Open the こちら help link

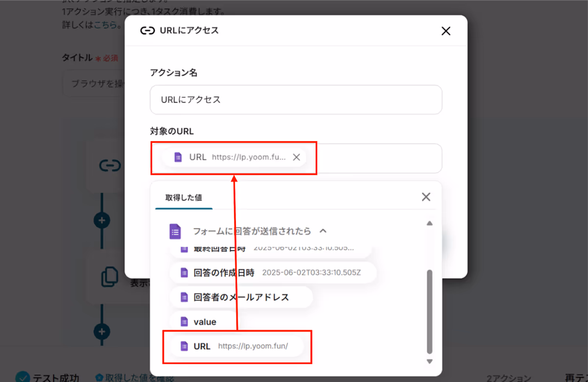click(105, 25)
